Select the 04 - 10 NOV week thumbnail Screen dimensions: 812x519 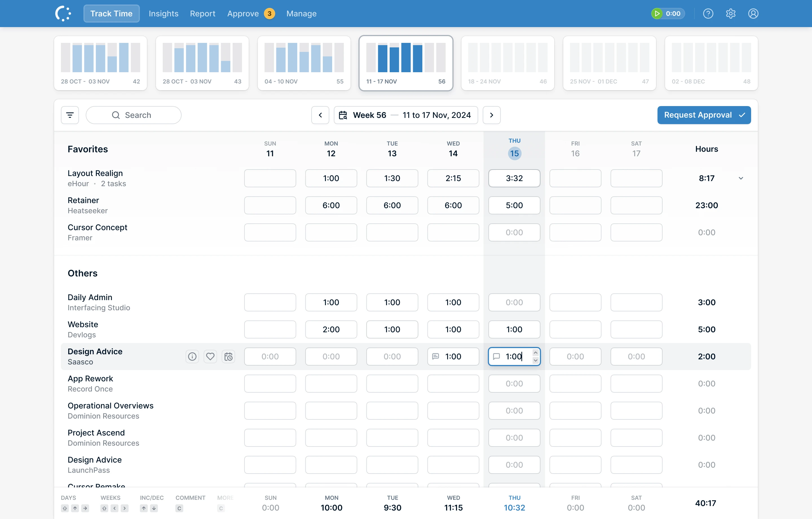304,63
